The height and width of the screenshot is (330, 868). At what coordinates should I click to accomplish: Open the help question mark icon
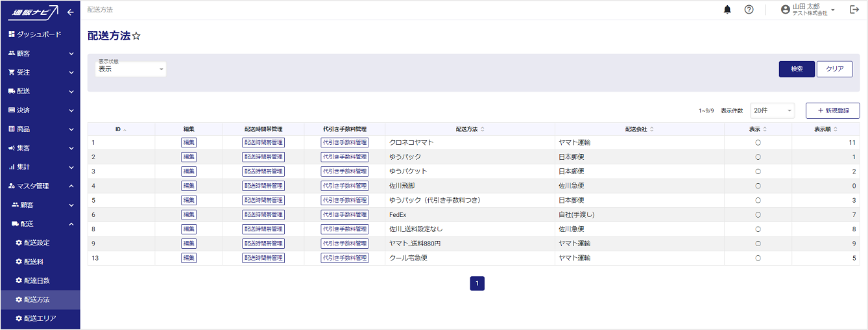pyautogui.click(x=749, y=10)
